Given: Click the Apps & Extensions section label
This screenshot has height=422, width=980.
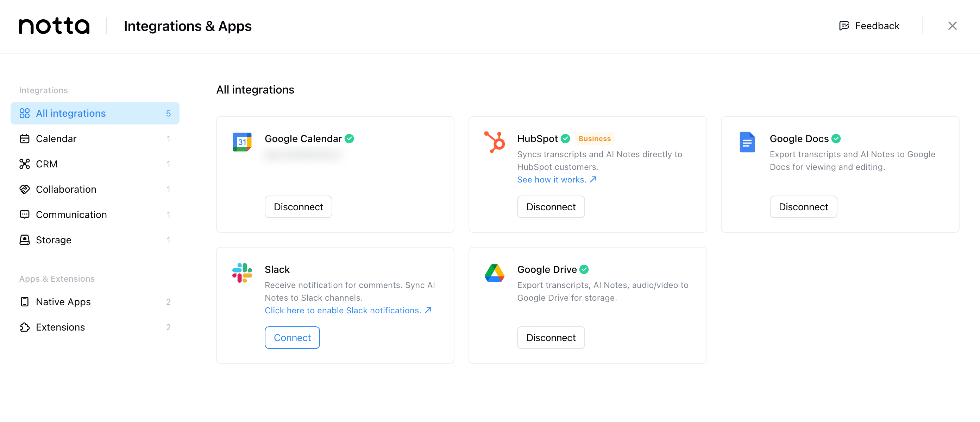Looking at the screenshot, I should click(57, 279).
